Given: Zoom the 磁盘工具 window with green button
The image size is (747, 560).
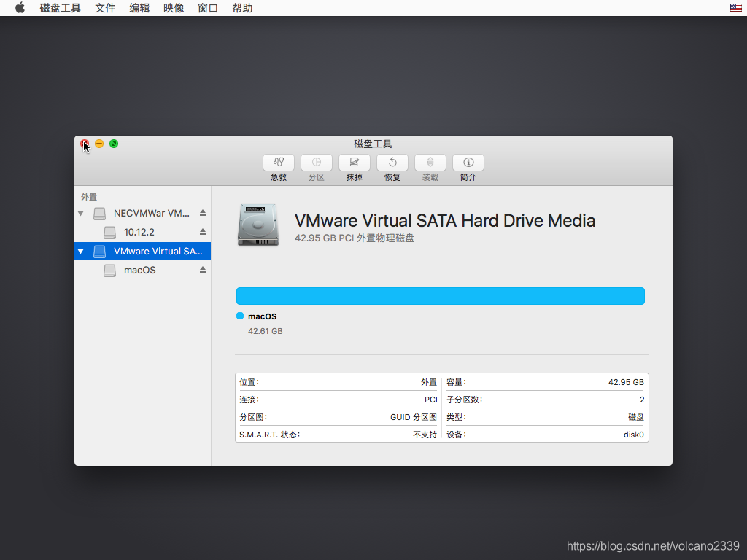Looking at the screenshot, I should (114, 144).
